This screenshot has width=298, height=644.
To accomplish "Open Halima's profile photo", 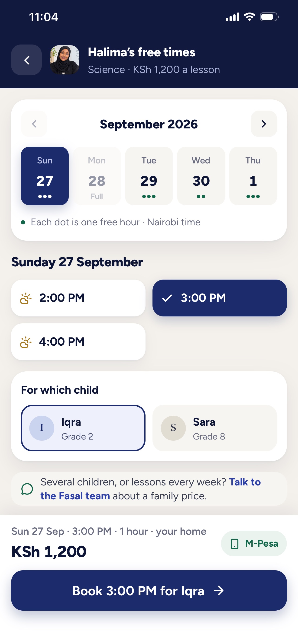I will coord(65,60).
